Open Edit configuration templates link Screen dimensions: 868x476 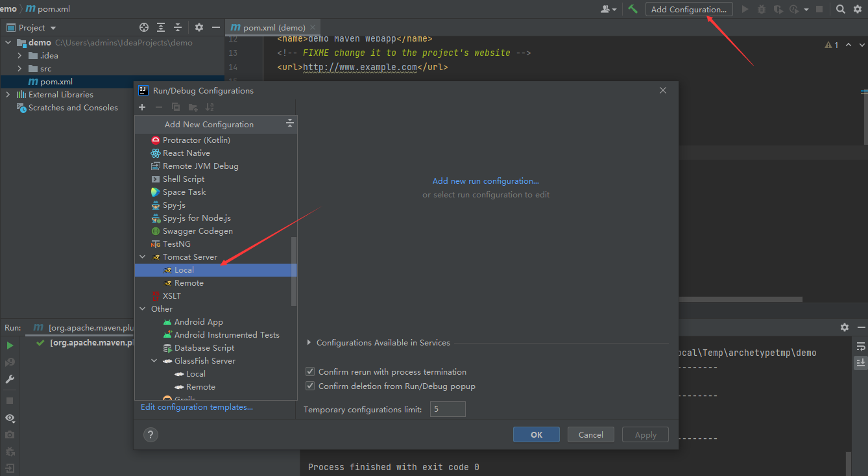(197, 407)
